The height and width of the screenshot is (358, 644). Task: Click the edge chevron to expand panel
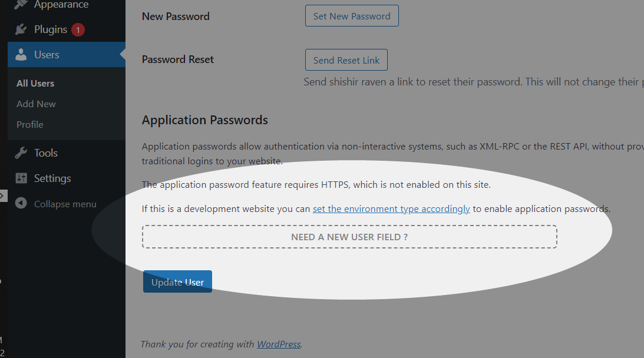[x=2, y=195]
